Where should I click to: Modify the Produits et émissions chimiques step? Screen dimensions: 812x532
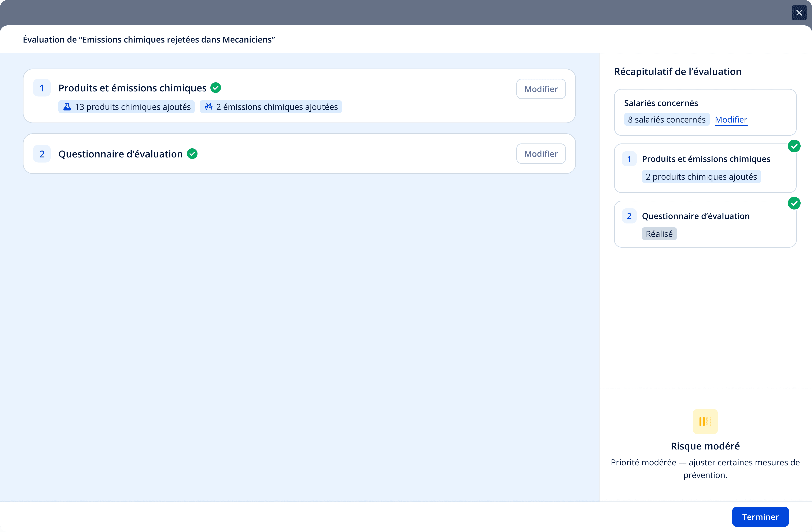pyautogui.click(x=540, y=89)
